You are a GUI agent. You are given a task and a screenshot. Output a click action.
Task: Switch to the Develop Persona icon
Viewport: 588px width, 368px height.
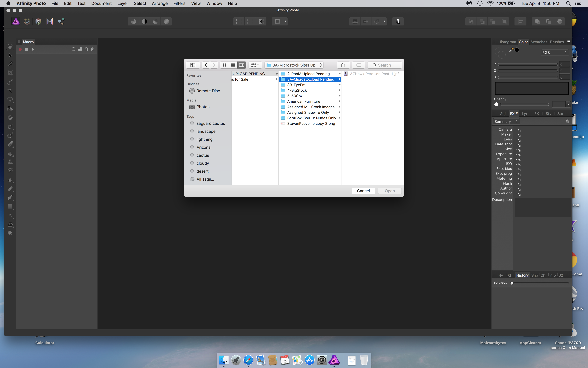tap(38, 21)
